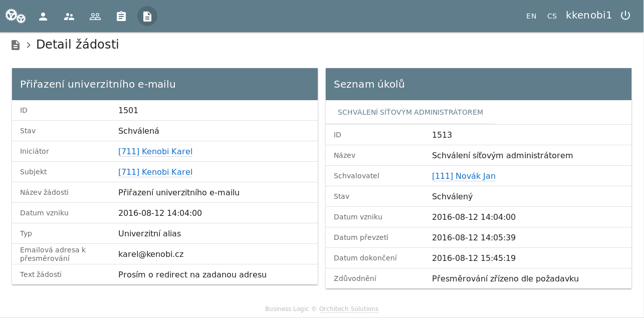The height and width of the screenshot is (318, 644).
Task: Click the gears logo icon
Action: pos(16,16)
